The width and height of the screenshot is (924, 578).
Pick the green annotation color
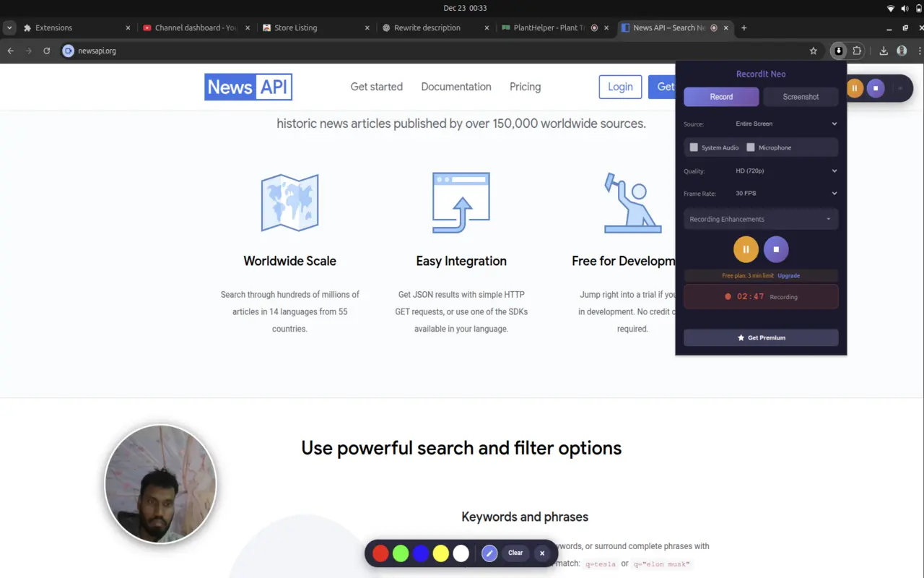click(401, 553)
